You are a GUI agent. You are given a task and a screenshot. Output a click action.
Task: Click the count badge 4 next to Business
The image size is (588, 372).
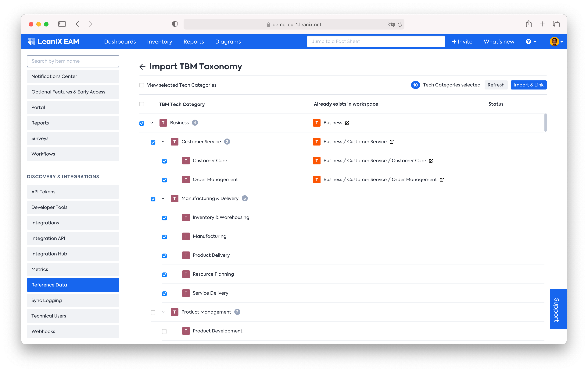click(195, 123)
